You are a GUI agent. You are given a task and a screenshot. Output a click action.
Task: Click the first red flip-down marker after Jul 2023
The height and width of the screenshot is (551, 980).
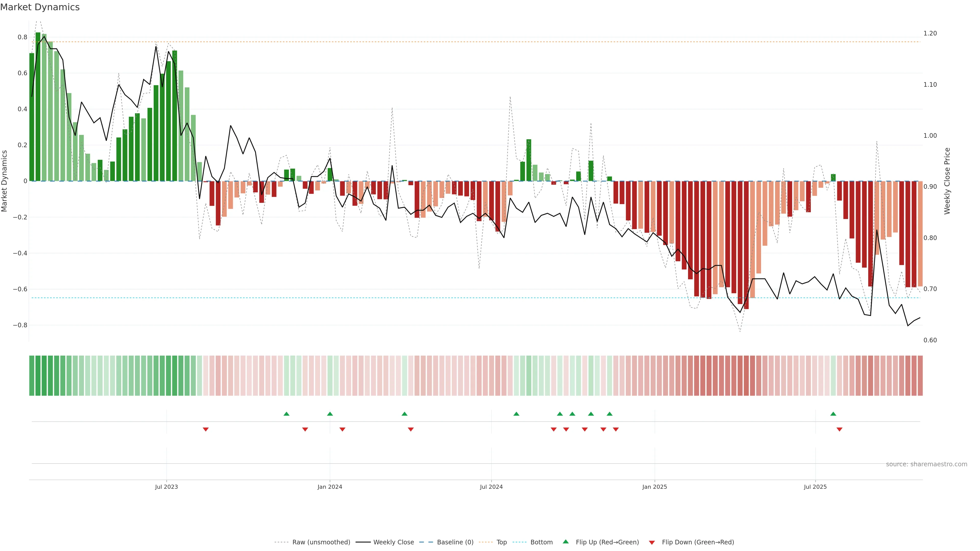pyautogui.click(x=206, y=429)
